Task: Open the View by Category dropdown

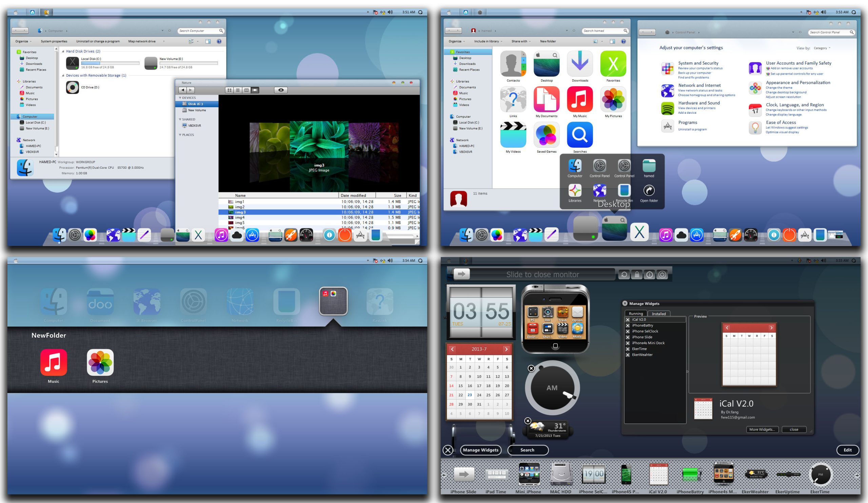Action: pyautogui.click(x=822, y=48)
